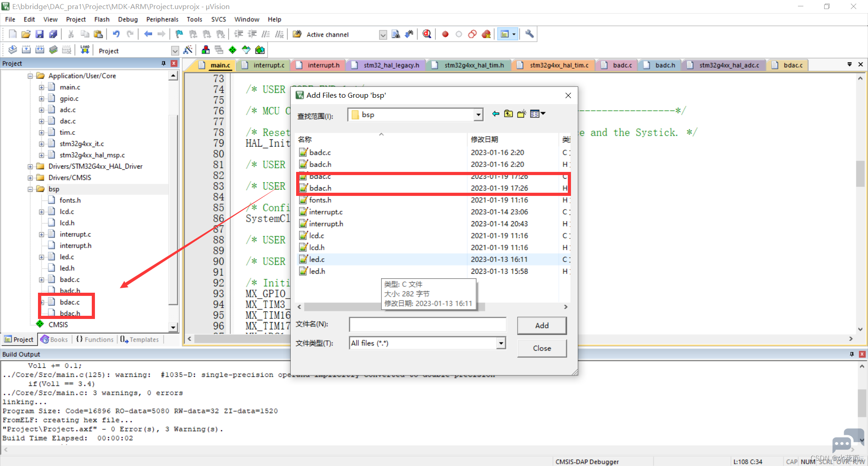The height and width of the screenshot is (466, 868).
Task: Expand the Drivers/CMSIS group
Action: pos(30,178)
